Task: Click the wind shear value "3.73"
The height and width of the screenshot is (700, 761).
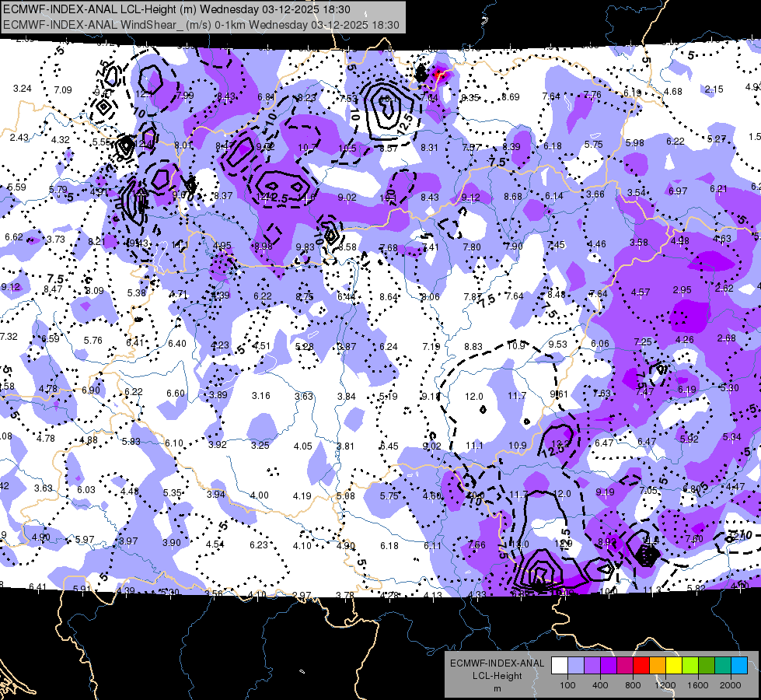Action: (56, 239)
